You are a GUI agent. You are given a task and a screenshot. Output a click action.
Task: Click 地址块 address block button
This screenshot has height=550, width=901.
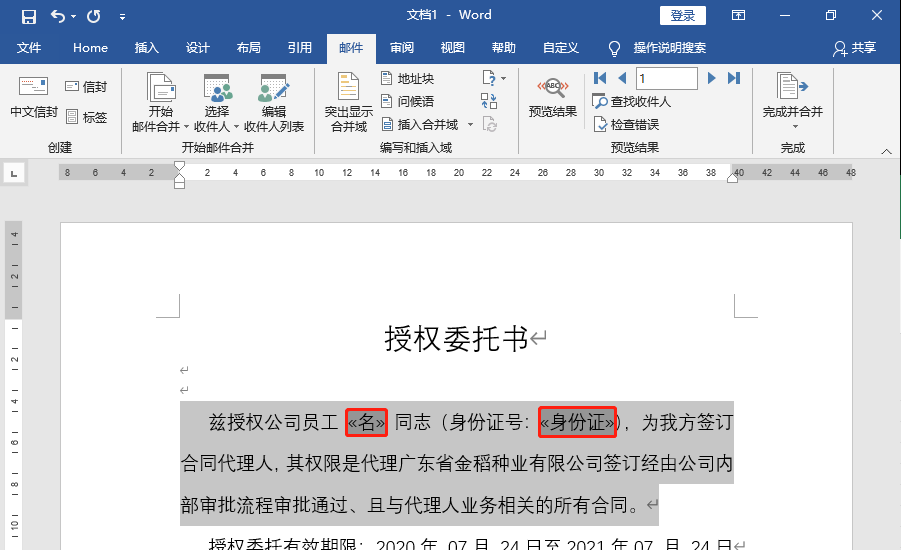(407, 78)
